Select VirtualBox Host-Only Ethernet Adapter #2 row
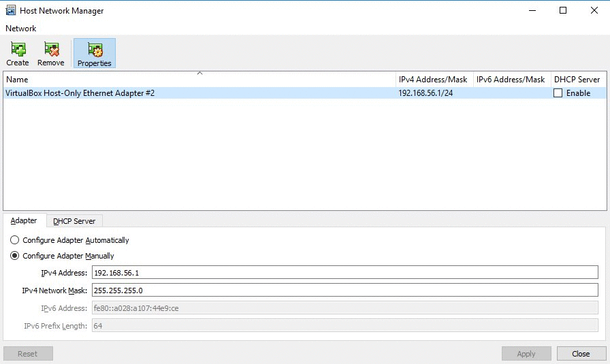The image size is (610, 364). [305, 93]
